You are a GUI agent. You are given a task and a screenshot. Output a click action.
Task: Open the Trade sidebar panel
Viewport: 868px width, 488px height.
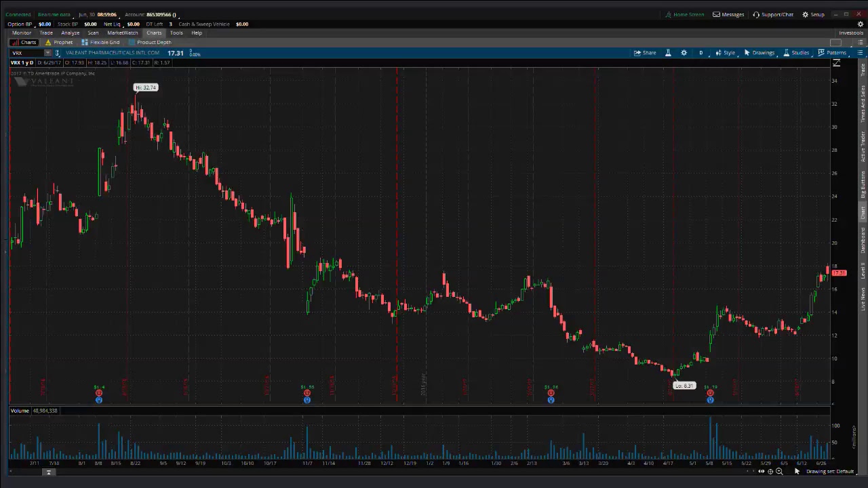tap(863, 68)
